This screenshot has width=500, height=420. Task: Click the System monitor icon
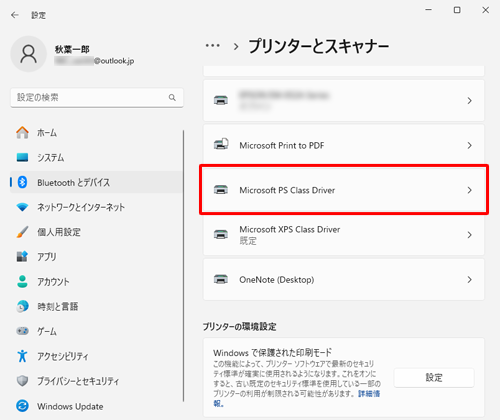coord(22,157)
